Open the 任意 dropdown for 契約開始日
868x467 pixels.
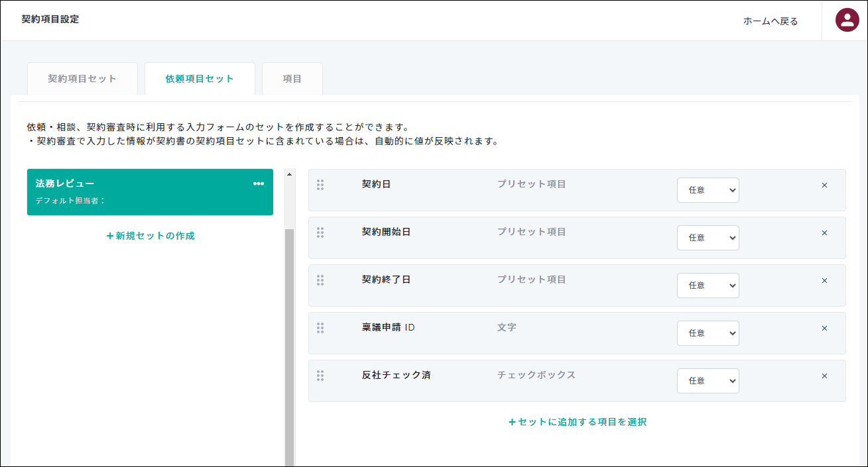(x=708, y=238)
